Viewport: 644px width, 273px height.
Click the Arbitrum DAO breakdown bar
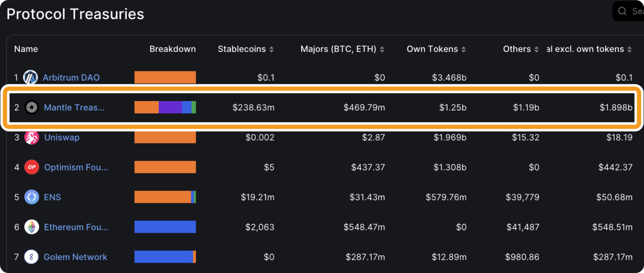(x=165, y=77)
